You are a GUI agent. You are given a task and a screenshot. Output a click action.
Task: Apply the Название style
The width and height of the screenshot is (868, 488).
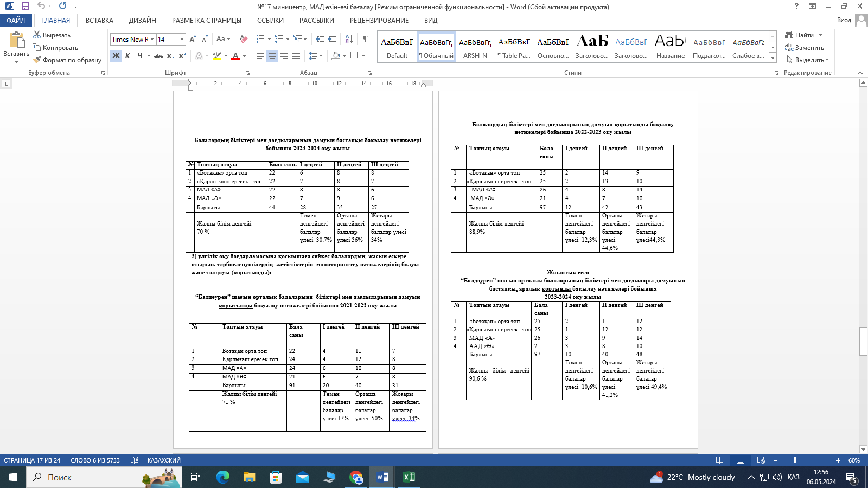coord(670,47)
